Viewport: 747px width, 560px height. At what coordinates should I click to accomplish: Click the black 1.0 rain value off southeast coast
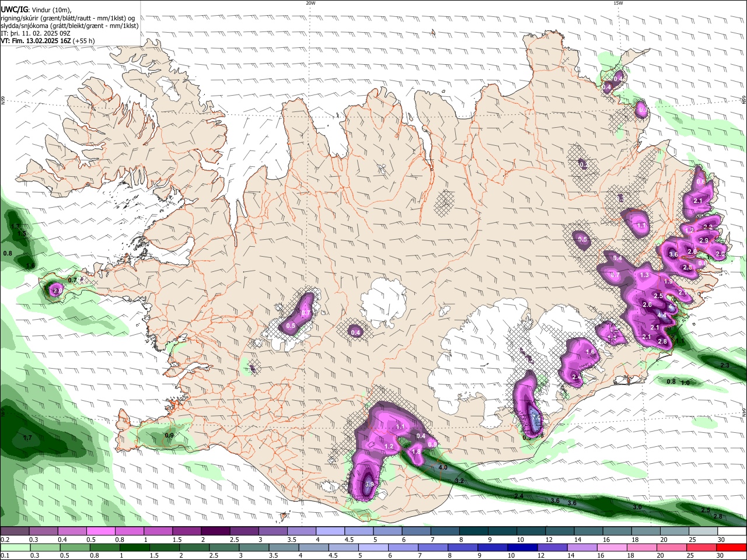click(685, 383)
